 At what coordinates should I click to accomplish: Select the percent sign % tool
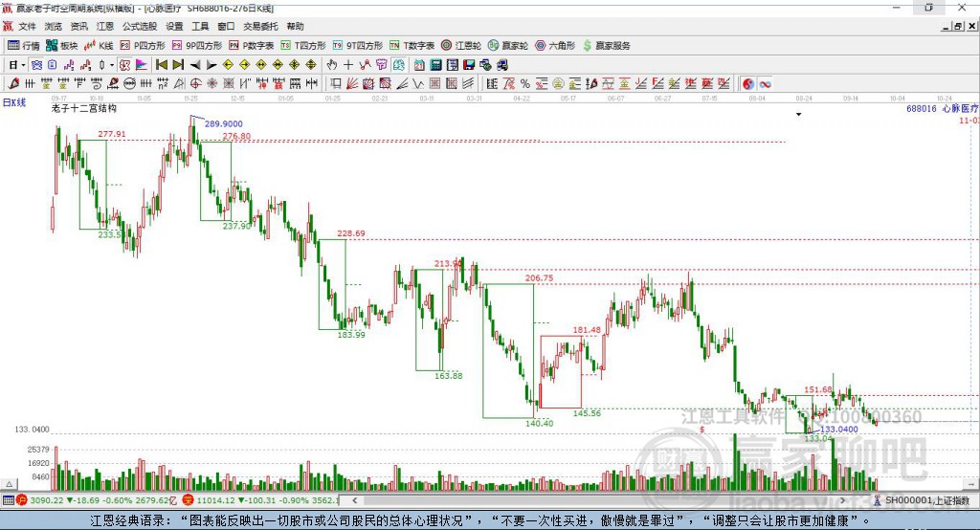[525, 84]
